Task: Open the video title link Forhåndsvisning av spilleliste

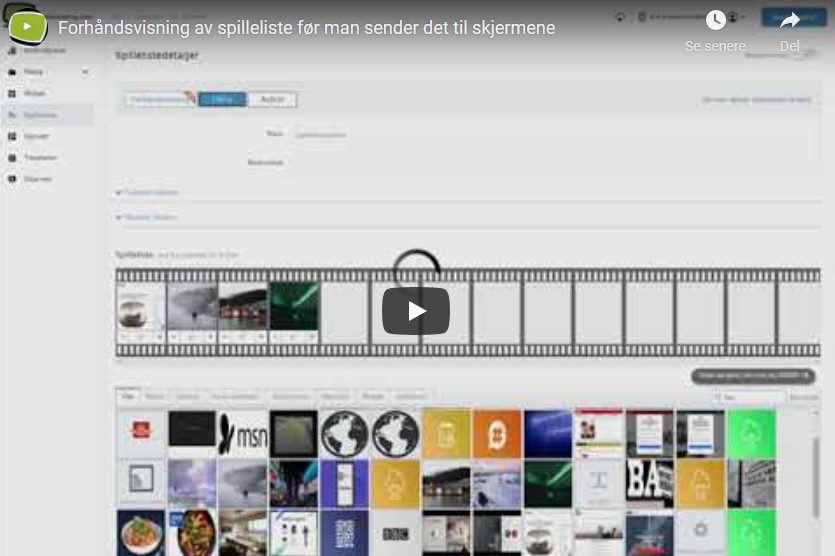Action: point(306,28)
